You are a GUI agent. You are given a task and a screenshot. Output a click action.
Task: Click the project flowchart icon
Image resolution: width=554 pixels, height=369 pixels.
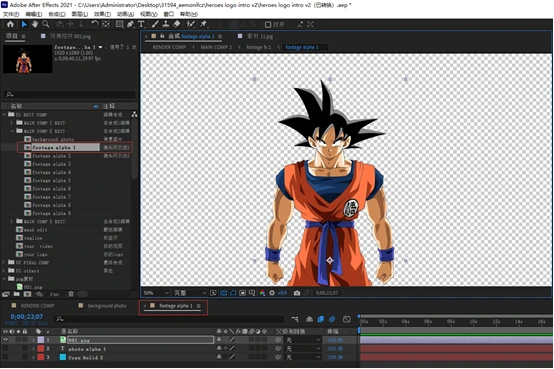click(134, 115)
